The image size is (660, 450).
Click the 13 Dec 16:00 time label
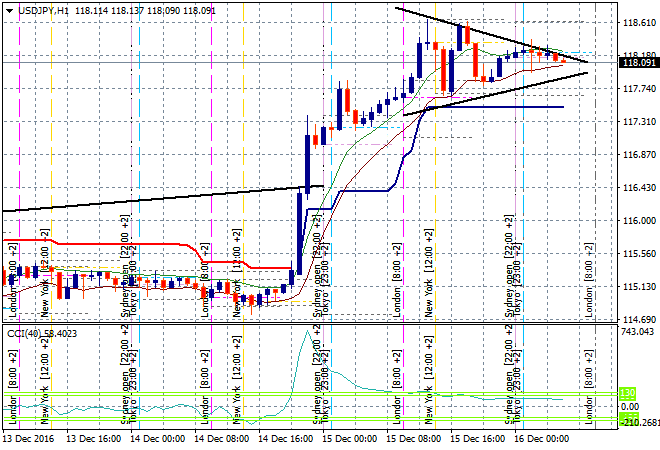click(93, 439)
